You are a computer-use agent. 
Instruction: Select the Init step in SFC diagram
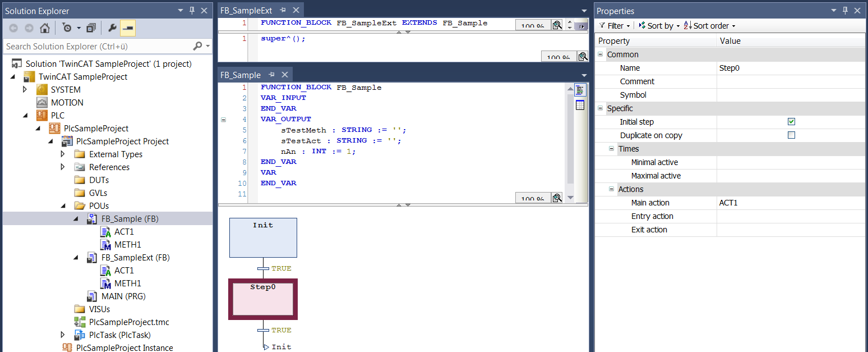click(x=263, y=237)
